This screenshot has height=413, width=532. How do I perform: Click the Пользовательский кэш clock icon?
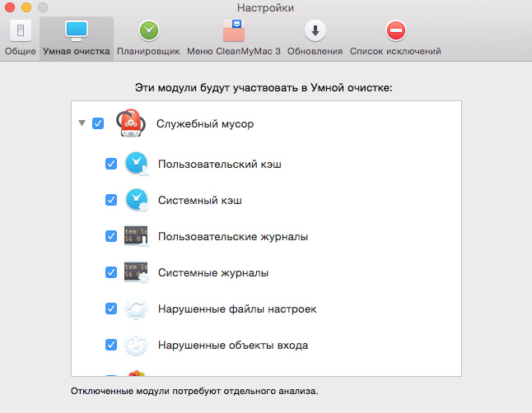[x=137, y=164]
